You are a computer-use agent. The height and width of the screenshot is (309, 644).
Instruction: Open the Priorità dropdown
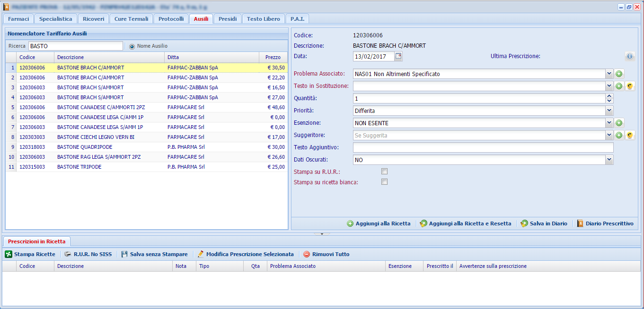pos(609,111)
